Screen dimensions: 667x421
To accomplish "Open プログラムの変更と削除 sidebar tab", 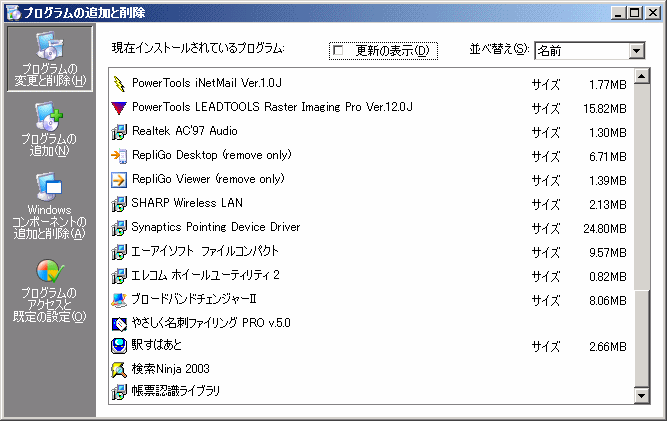I will point(50,59).
